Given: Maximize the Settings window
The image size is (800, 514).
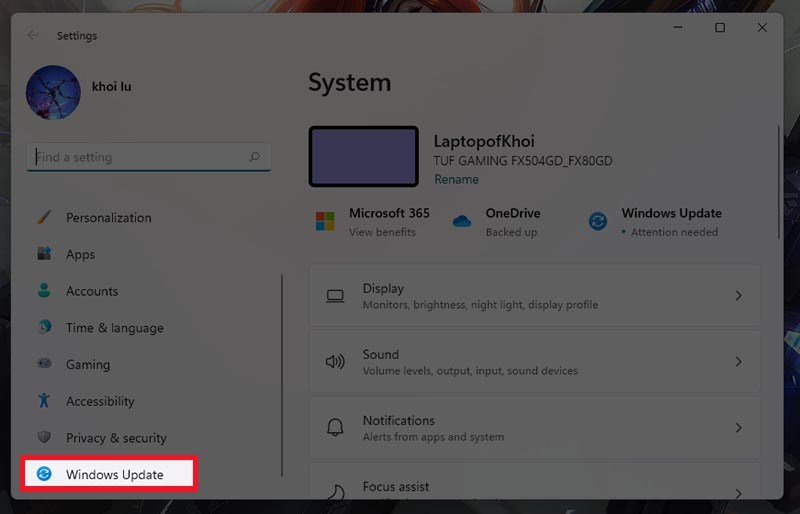Looking at the screenshot, I should tap(720, 28).
